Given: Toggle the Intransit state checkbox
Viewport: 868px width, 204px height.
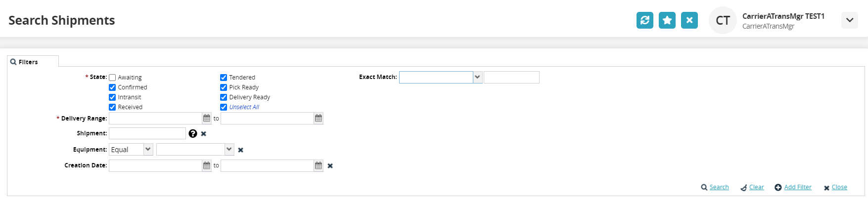Looking at the screenshot, I should coord(112,97).
